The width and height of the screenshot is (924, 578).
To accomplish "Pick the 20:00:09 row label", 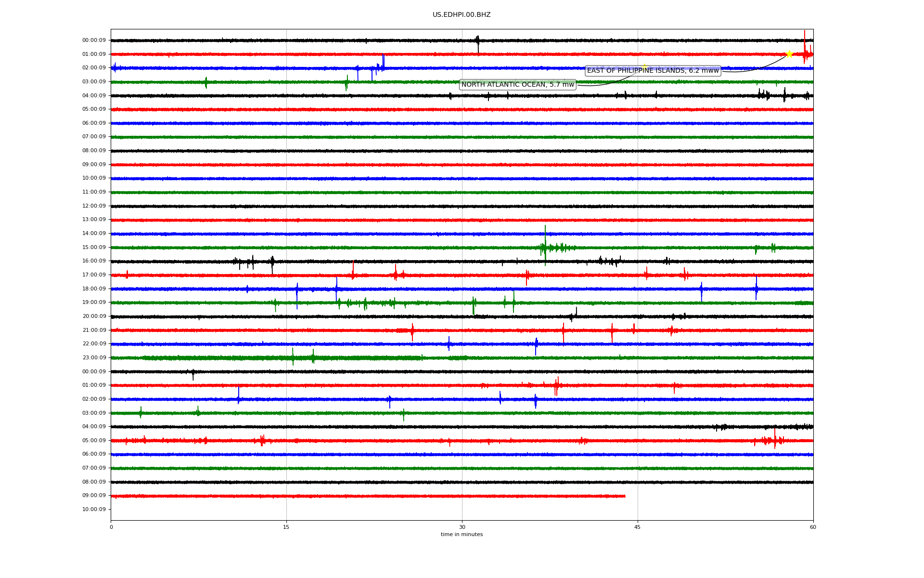I will (x=94, y=316).
